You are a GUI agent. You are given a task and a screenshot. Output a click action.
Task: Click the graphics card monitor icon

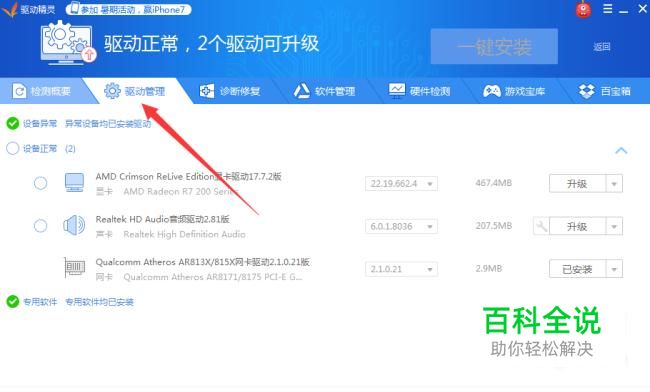[x=75, y=182]
